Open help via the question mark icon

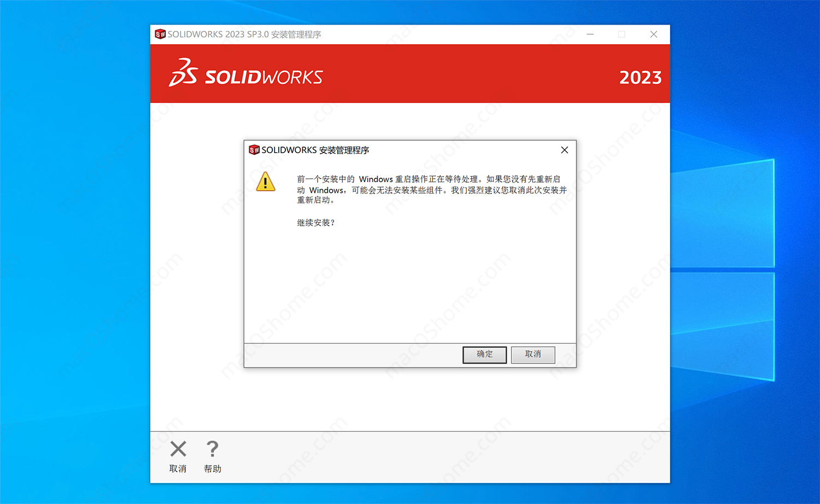[212, 449]
